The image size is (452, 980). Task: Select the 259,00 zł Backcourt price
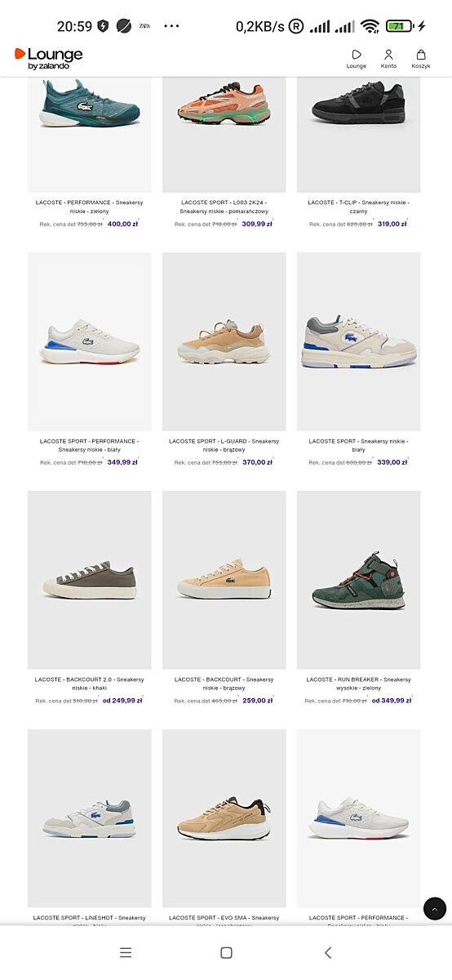point(258,701)
